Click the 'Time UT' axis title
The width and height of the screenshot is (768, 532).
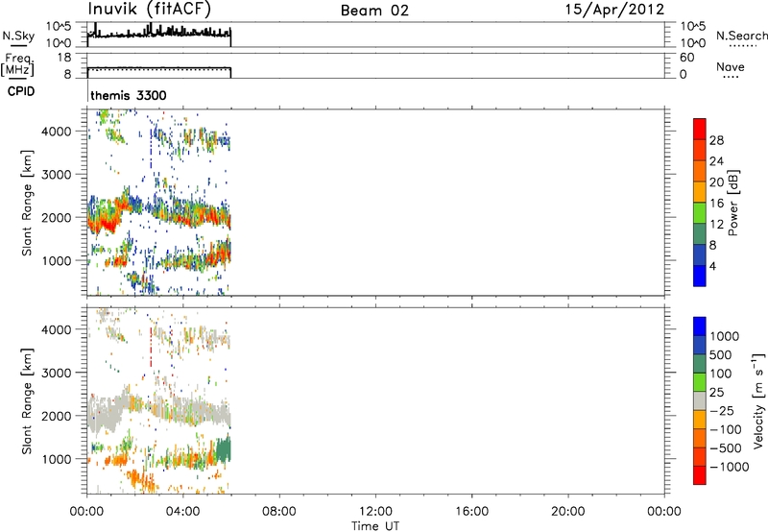tap(375, 526)
